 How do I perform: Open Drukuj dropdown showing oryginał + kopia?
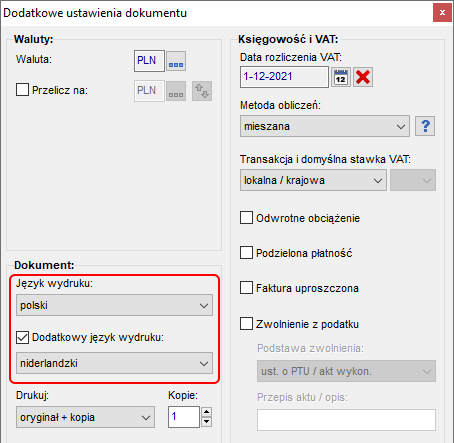pos(85,417)
